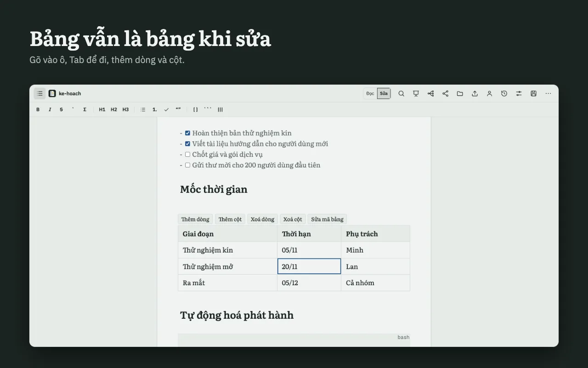Open the three-dot more menu
The image size is (588, 368).
point(548,93)
